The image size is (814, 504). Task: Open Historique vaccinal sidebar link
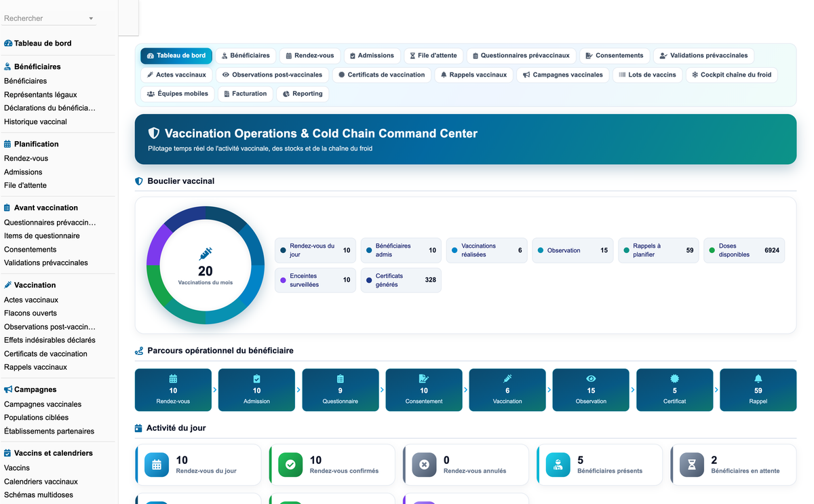pos(35,121)
